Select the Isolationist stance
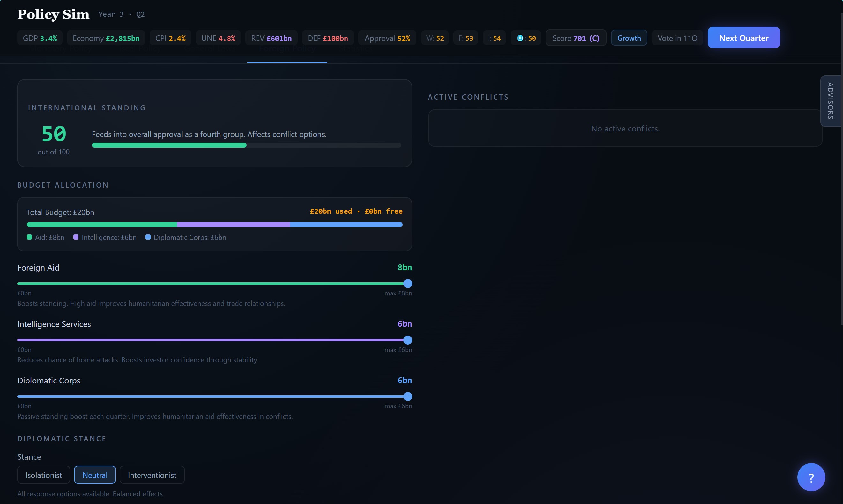 (43, 475)
